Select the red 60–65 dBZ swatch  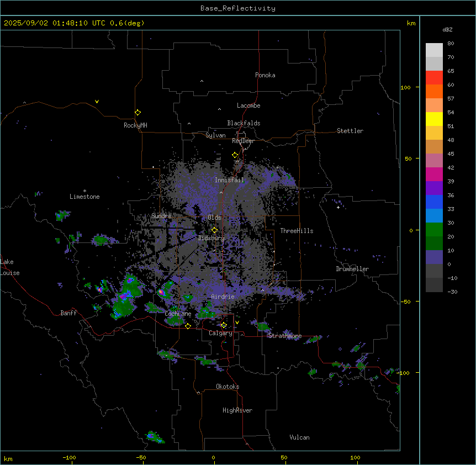(434, 78)
